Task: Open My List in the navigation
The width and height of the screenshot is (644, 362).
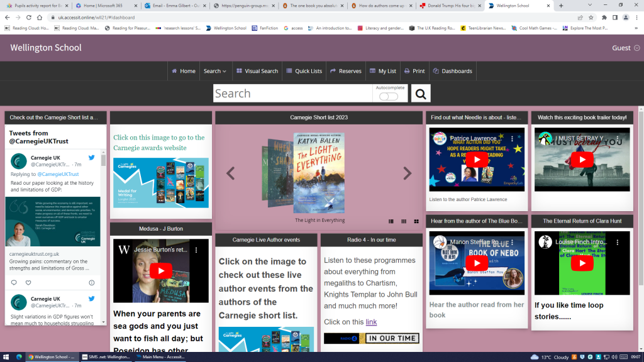Action: tap(383, 71)
